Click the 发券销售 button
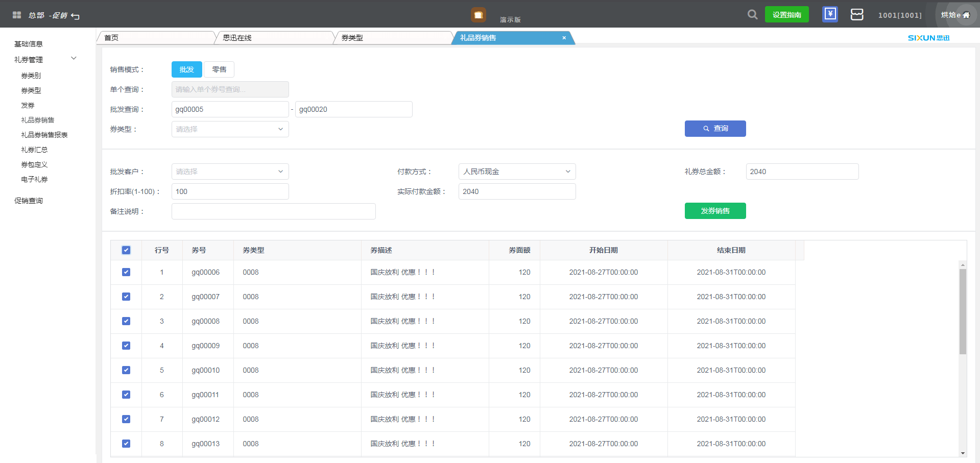Screen dimensions: 980x463 (715, 211)
